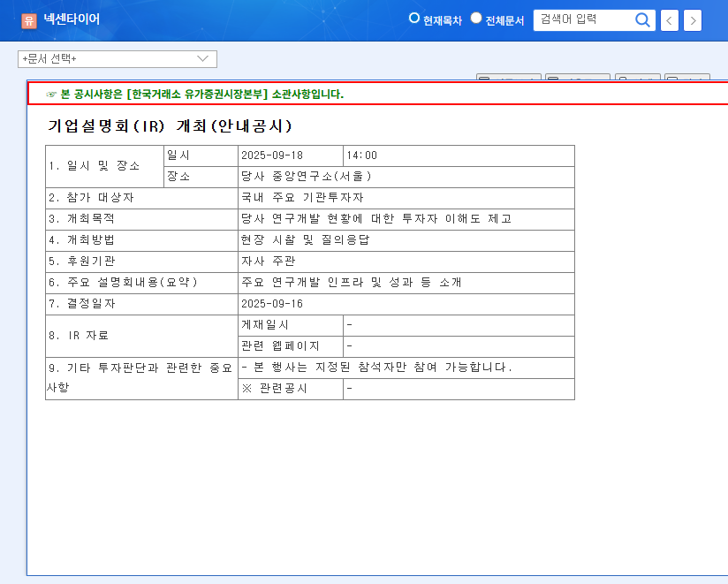The image size is (728, 584).
Task: Click the ※ 관련공시 label cell
Action: pos(291,389)
